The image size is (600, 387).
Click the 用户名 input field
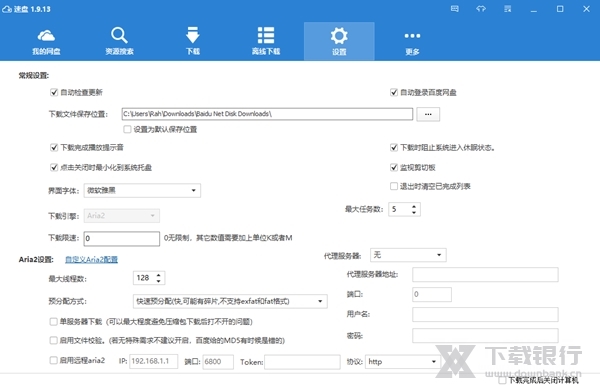[485, 314]
